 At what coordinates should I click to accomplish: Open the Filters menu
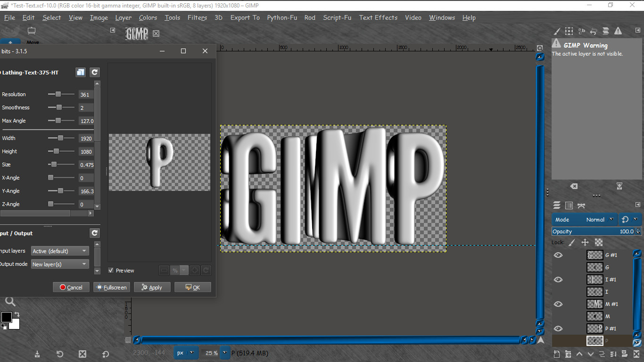(197, 17)
